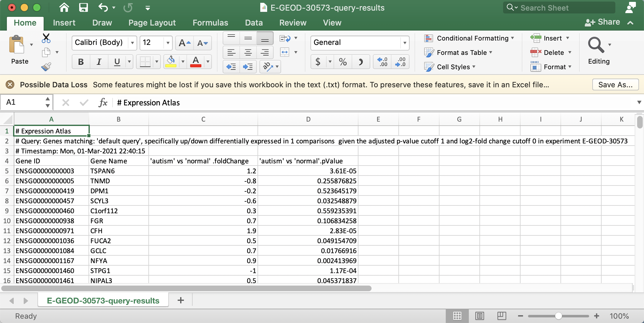
Task: Toggle Italic formatting
Action: 99,62
